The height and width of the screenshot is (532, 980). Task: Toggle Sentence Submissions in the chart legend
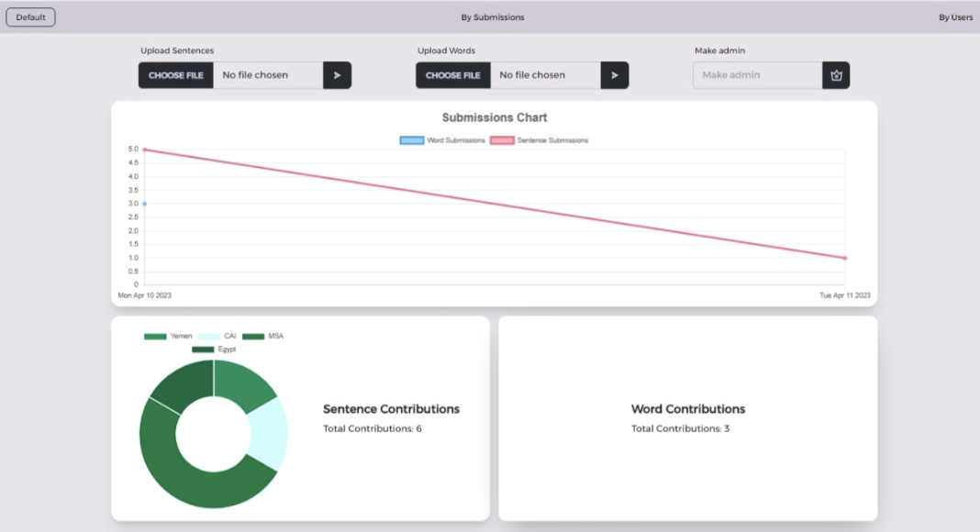540,140
